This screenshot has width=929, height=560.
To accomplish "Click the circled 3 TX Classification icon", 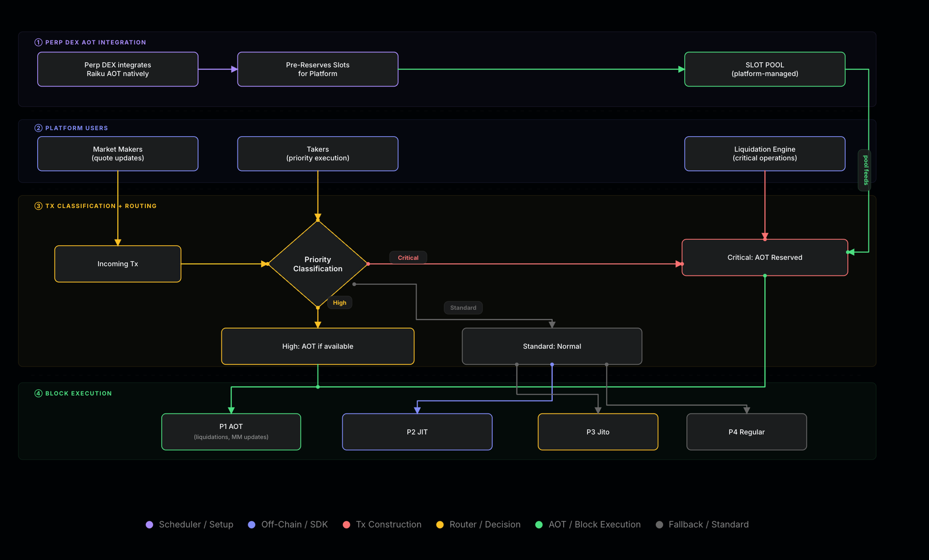I will (x=38, y=206).
